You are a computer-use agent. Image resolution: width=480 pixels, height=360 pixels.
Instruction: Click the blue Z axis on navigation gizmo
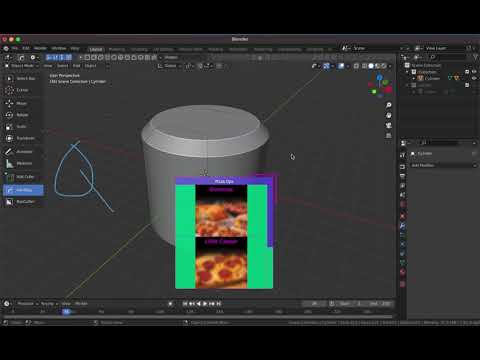379,78
